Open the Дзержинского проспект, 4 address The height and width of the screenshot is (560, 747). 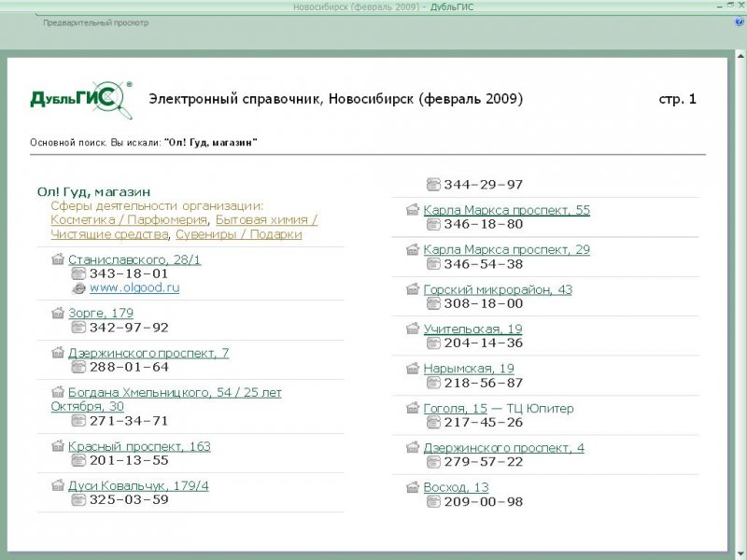click(503, 448)
